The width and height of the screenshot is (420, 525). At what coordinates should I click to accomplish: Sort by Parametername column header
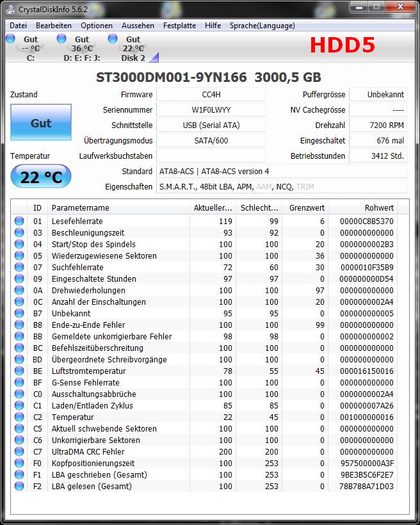coord(118,207)
